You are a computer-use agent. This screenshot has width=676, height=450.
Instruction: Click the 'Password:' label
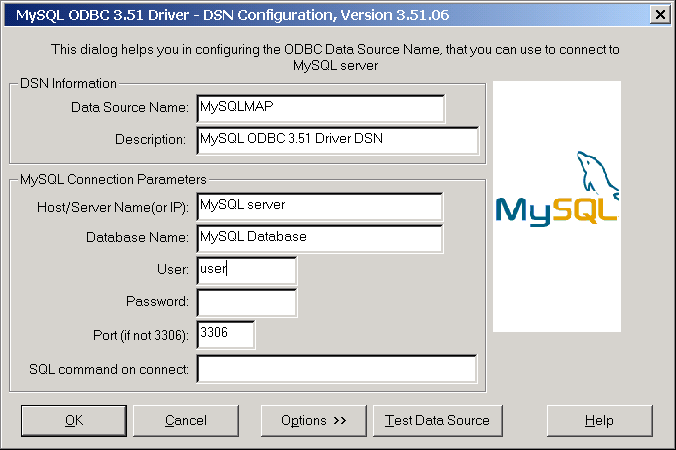(157, 301)
